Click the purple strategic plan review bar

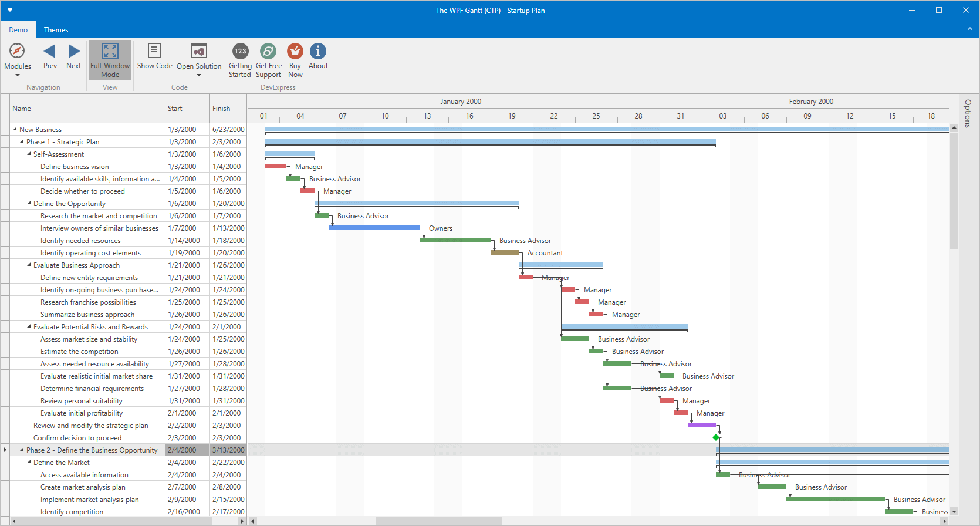click(702, 425)
